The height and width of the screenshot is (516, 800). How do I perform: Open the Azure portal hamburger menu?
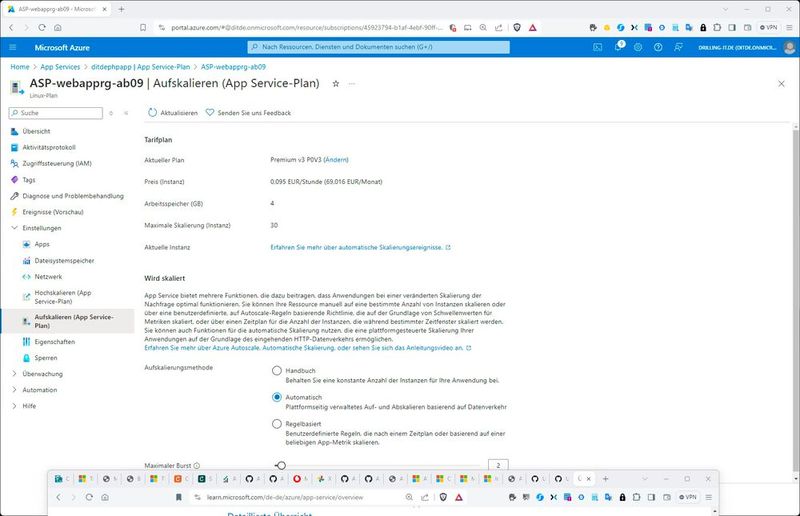13,47
